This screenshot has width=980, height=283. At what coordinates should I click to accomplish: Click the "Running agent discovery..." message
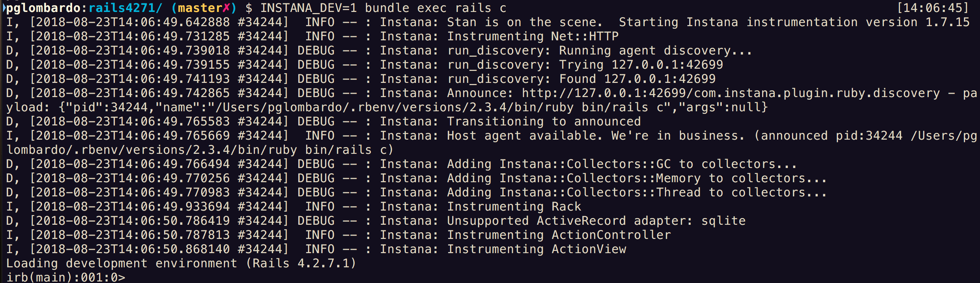655,50
